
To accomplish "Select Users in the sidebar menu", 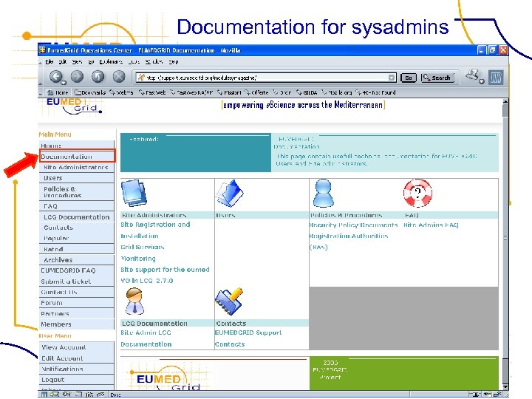I will tap(77, 178).
